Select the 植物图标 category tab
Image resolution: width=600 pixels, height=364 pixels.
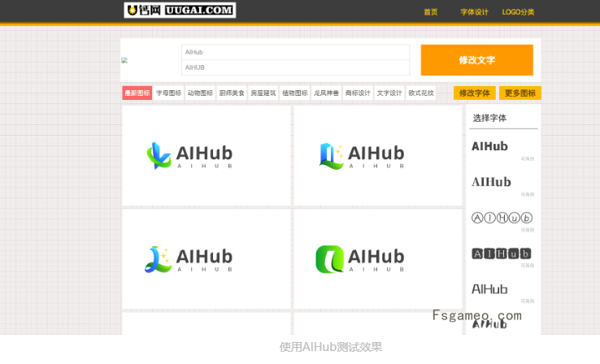[x=294, y=93]
